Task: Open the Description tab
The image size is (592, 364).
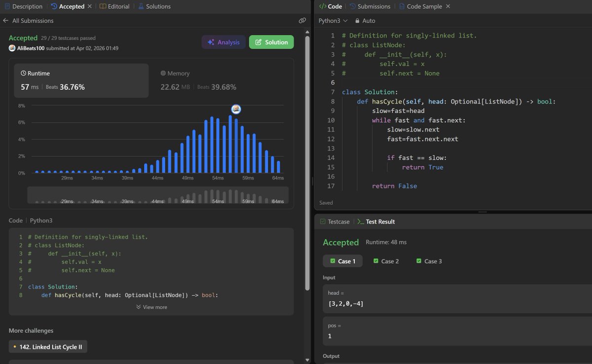Action: click(x=23, y=6)
